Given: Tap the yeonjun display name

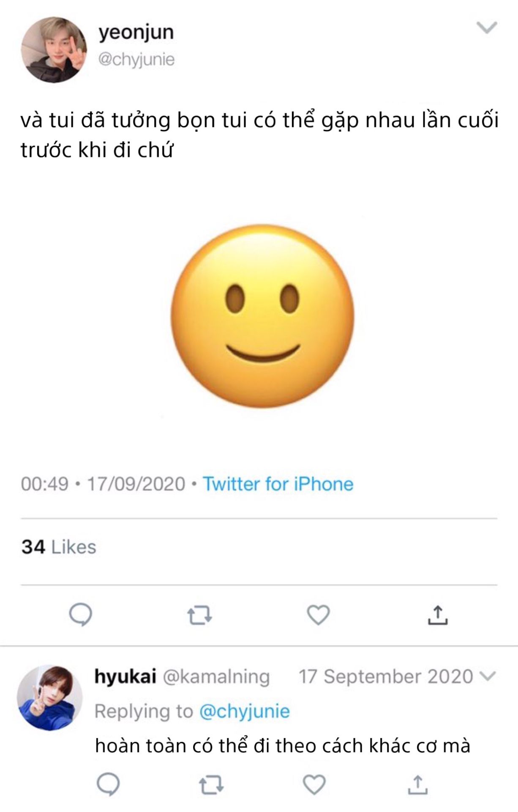Looking at the screenshot, I should pyautogui.click(x=136, y=32).
